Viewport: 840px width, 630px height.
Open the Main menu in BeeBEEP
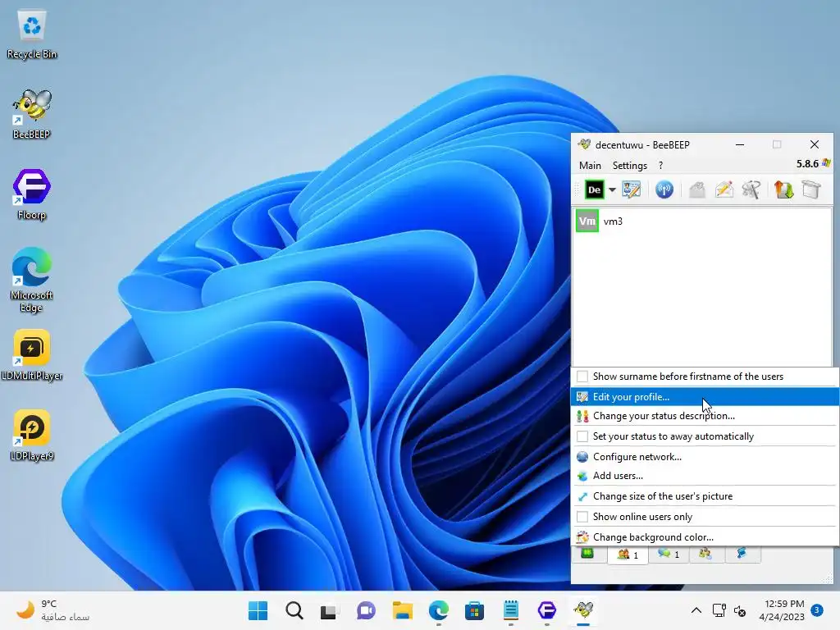(x=590, y=166)
